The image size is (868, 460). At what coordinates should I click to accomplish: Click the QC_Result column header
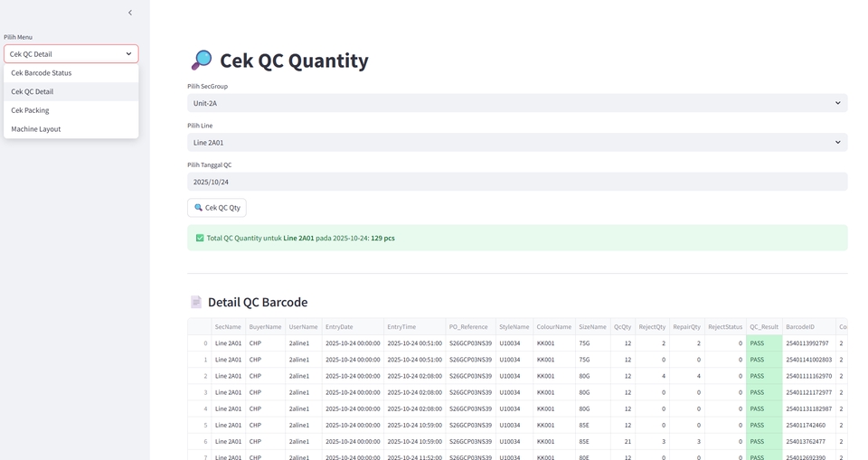(x=764, y=327)
